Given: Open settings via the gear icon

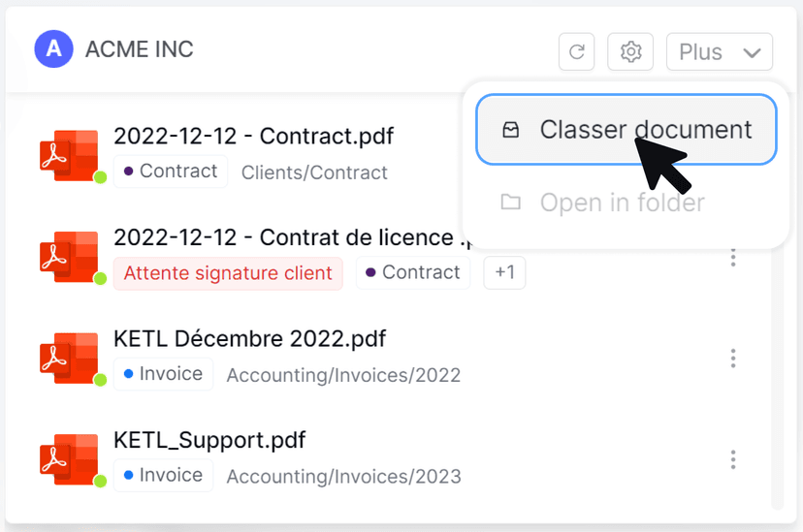Looking at the screenshot, I should 631,51.
